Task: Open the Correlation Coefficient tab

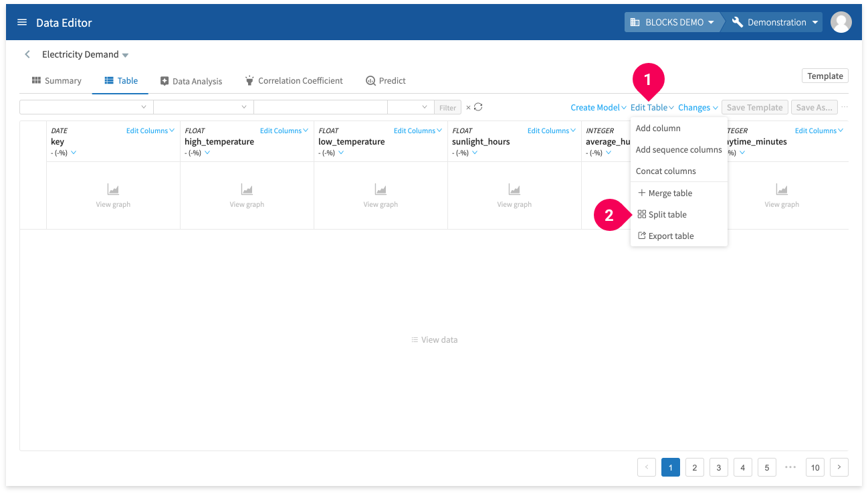Action: [294, 80]
